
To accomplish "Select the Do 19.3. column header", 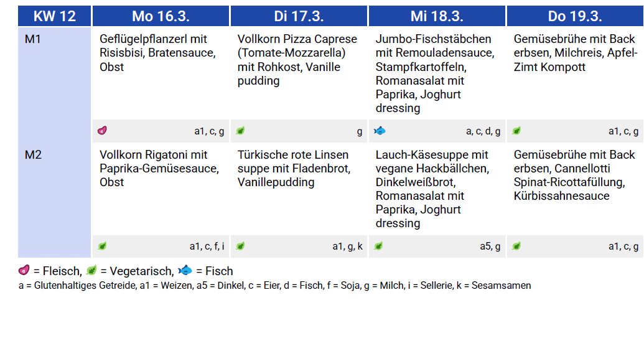I will (x=575, y=16).
